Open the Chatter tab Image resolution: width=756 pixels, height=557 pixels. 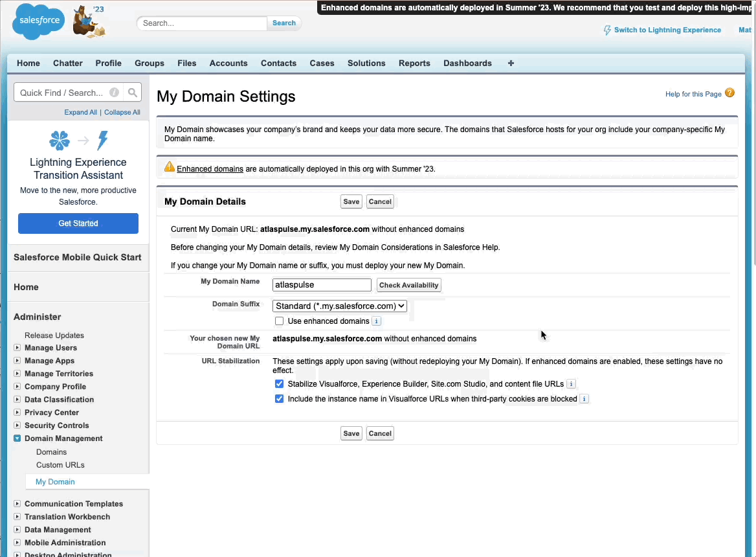pyautogui.click(x=68, y=63)
